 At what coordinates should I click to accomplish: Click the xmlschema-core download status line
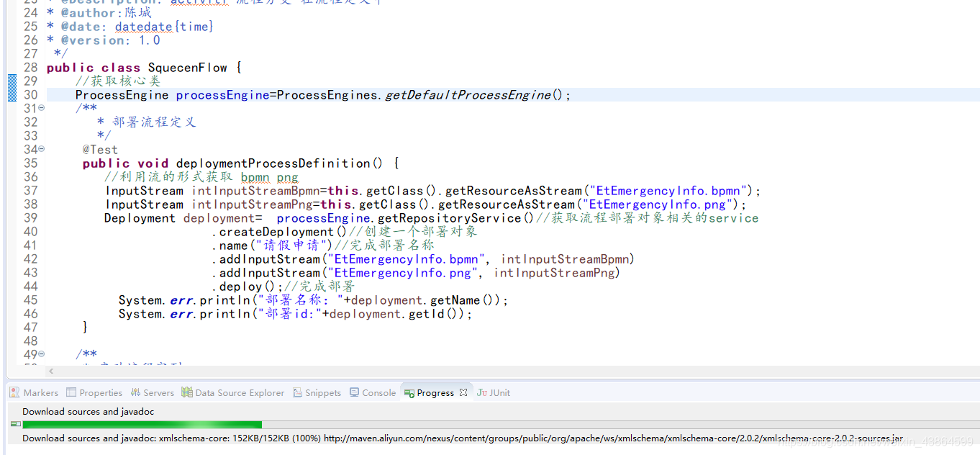[x=463, y=438]
